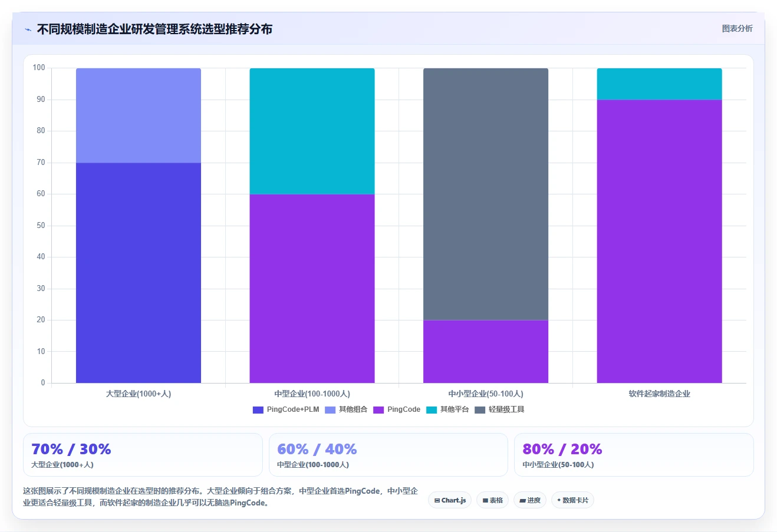Click the chart icon beside the title
Image resolution: width=777 pixels, height=532 pixels.
(28, 29)
